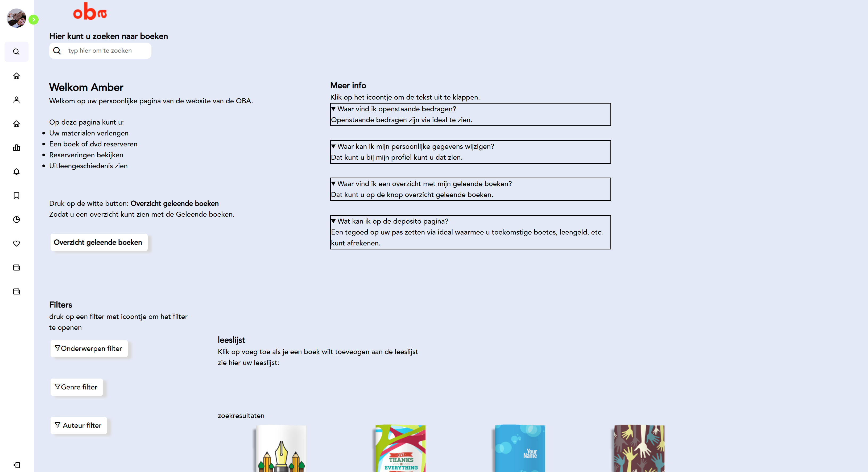Click the logout/exit icon at bottom
This screenshot has width=868, height=472.
pyautogui.click(x=16, y=465)
